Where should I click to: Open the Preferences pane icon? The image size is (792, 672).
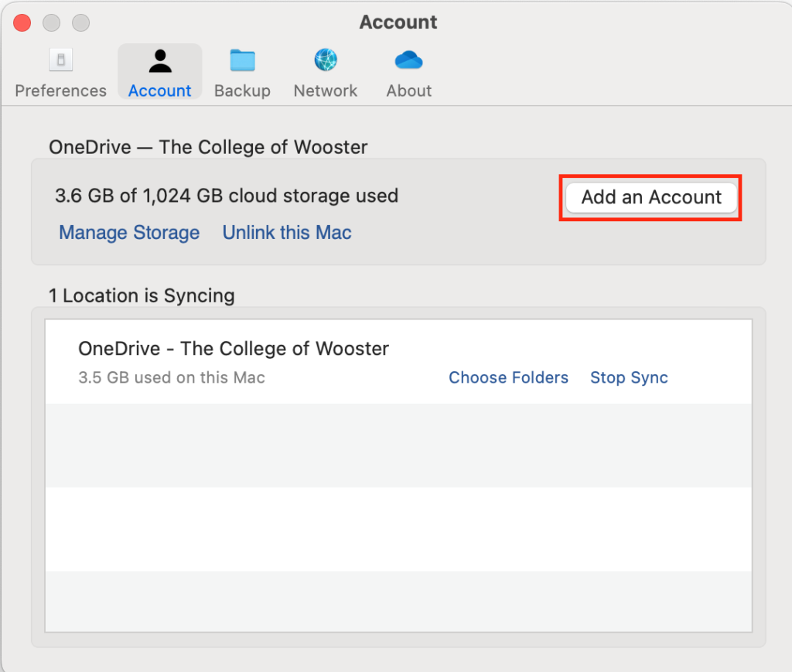(60, 60)
